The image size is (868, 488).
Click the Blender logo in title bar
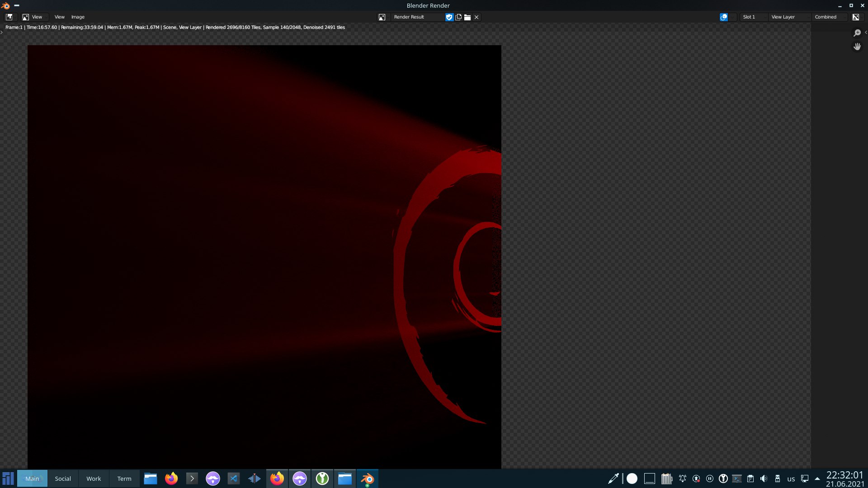point(5,5)
